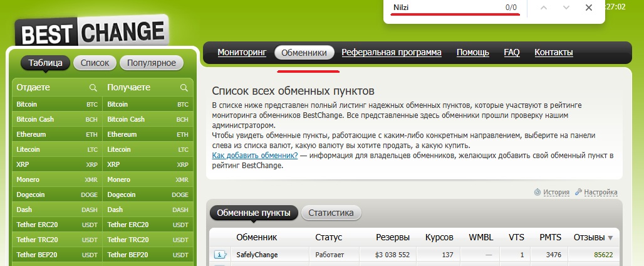
Task: Switch left panel to Популярное view
Action: click(x=152, y=63)
